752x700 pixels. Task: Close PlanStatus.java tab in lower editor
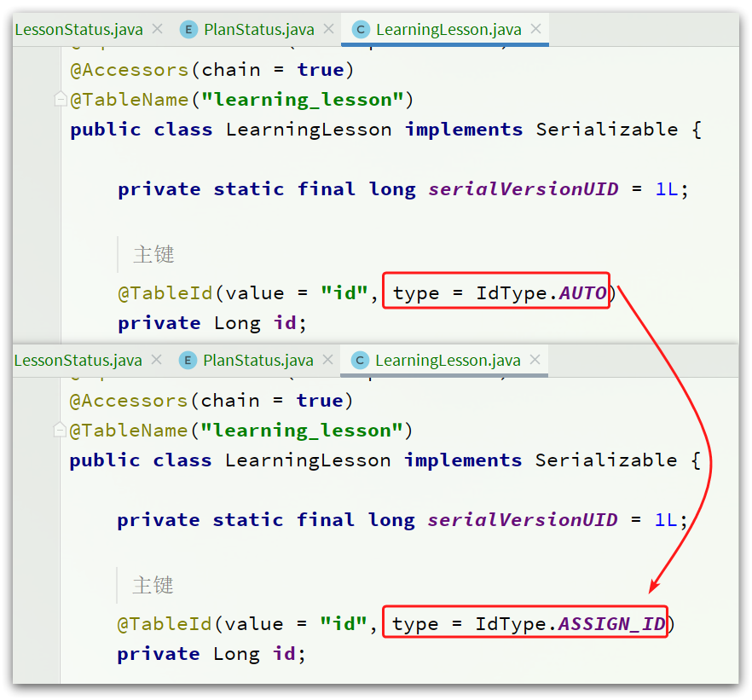(x=327, y=360)
